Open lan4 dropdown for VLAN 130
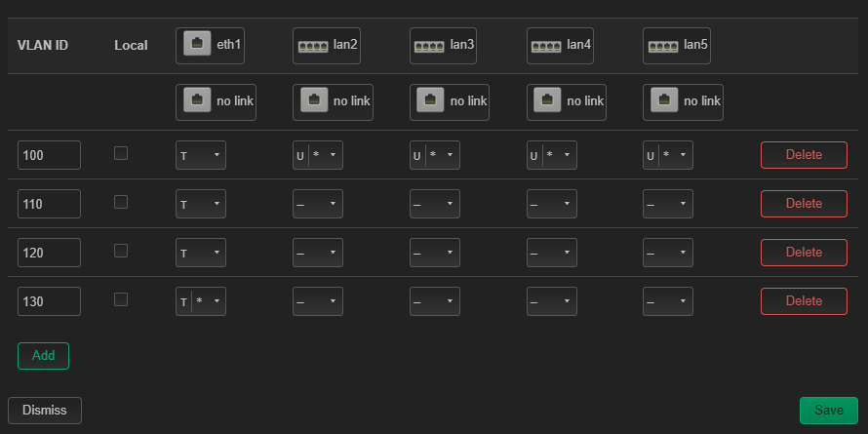 click(552, 301)
